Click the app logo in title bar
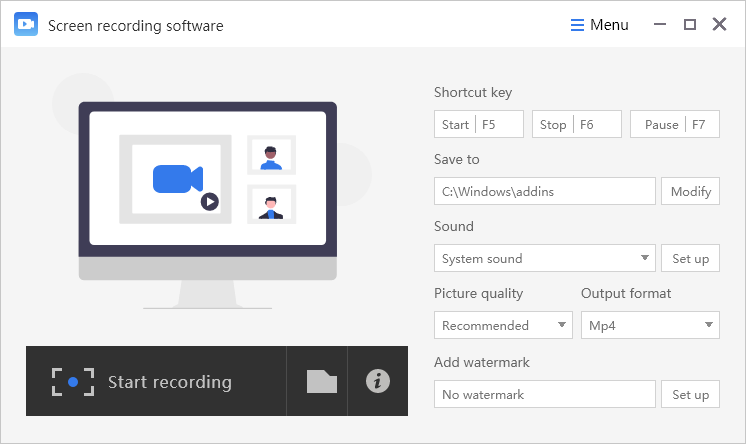Image resolution: width=746 pixels, height=444 pixels. pyautogui.click(x=26, y=24)
